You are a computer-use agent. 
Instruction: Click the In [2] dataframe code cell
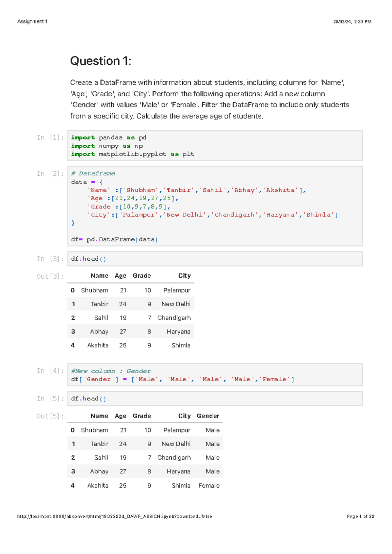(215, 206)
